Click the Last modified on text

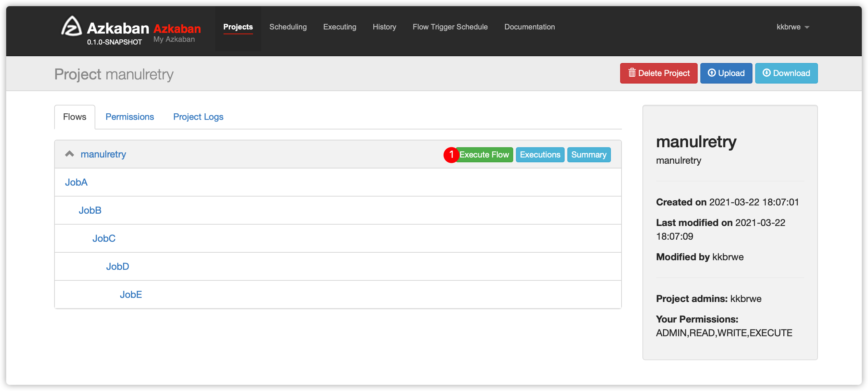coord(721,230)
